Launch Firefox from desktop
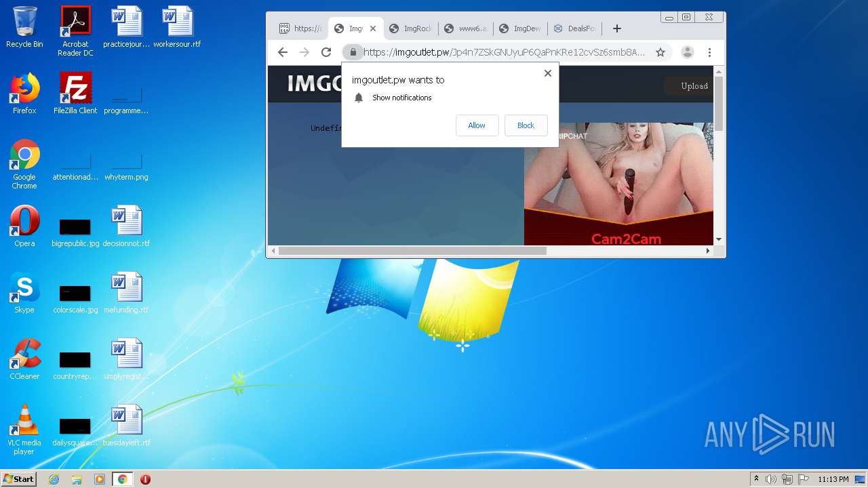 [24, 94]
